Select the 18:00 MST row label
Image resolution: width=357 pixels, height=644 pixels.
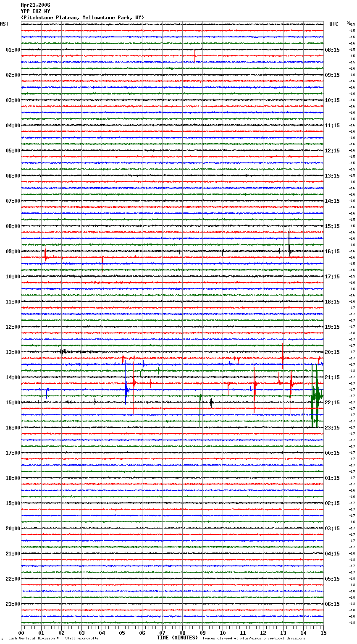click(13, 478)
